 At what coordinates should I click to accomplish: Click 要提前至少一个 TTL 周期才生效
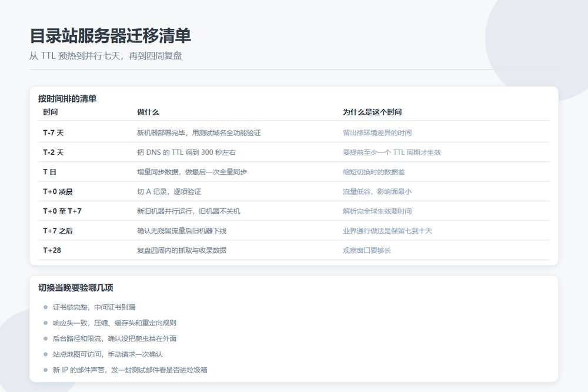click(392, 152)
